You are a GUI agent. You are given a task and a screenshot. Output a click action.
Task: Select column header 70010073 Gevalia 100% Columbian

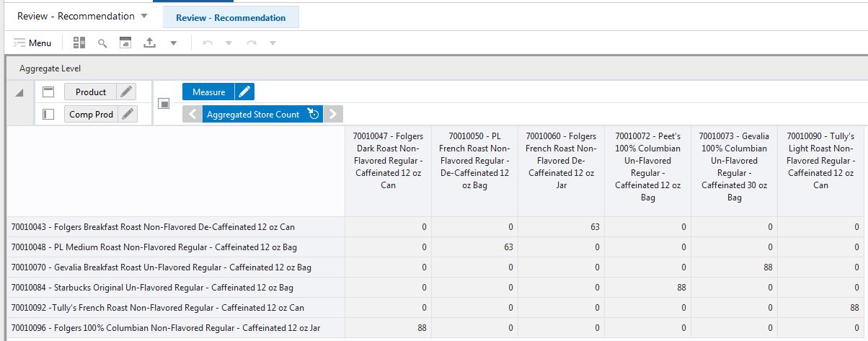pyautogui.click(x=734, y=172)
